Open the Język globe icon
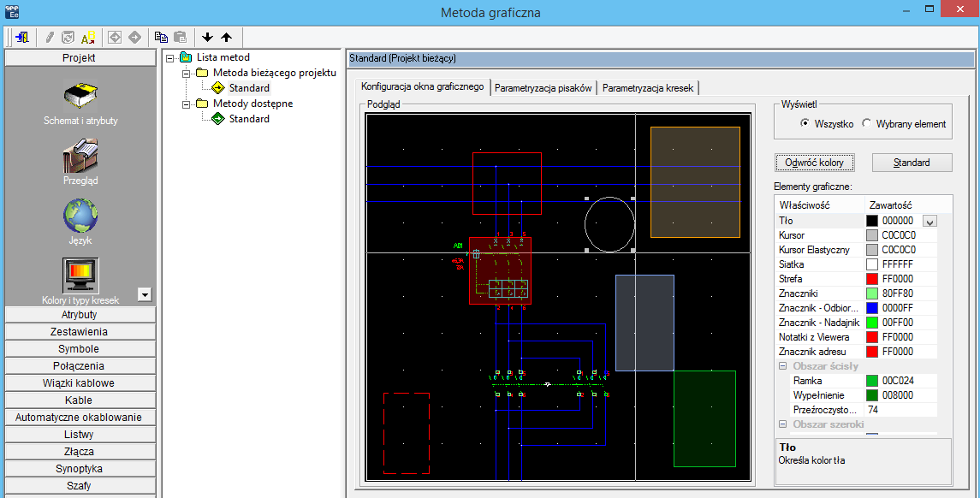This screenshot has width=980, height=498. (x=80, y=216)
